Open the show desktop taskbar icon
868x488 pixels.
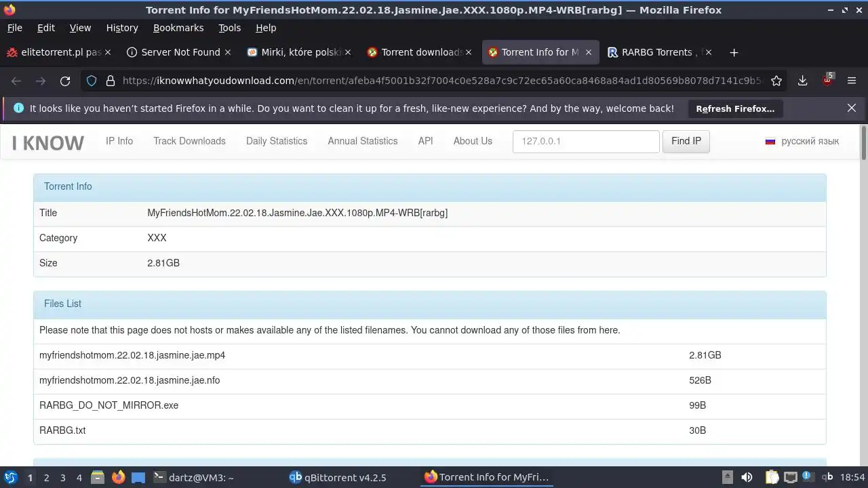pos(138,477)
